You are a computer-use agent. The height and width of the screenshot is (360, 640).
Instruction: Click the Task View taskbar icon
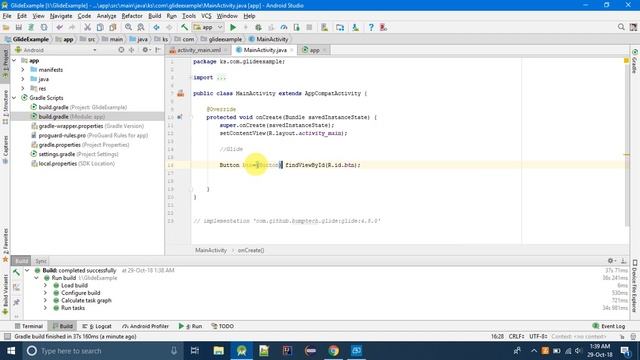195,351
